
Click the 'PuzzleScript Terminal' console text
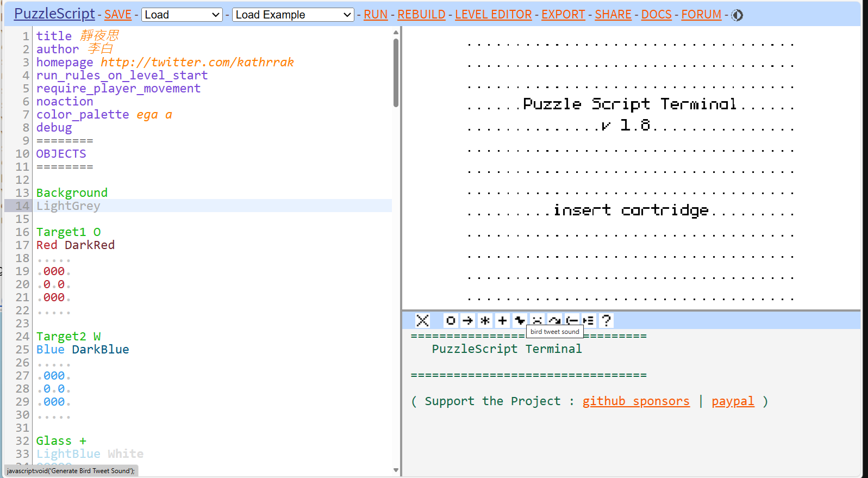tap(507, 349)
